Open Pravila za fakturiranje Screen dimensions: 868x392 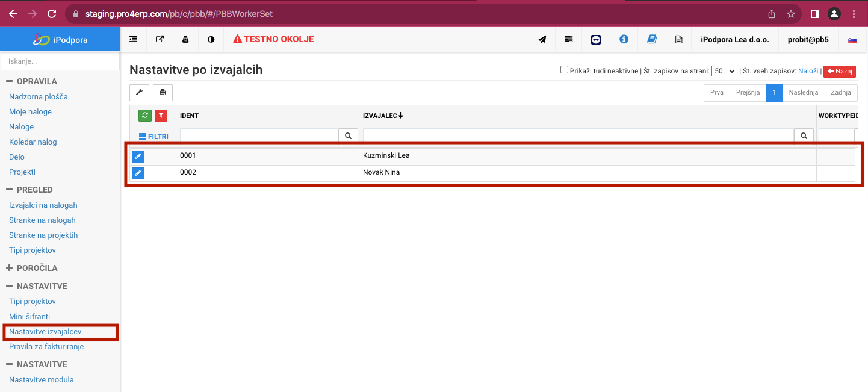click(x=46, y=346)
